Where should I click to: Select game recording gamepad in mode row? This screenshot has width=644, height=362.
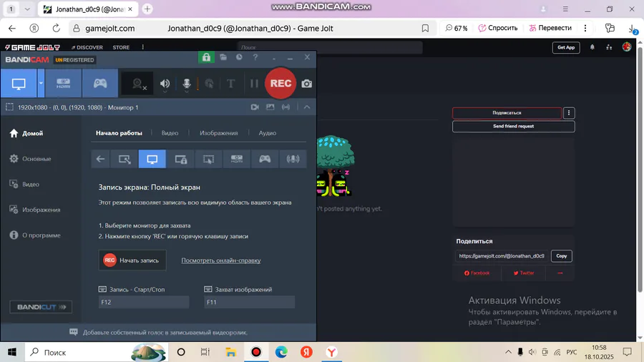pos(265,159)
